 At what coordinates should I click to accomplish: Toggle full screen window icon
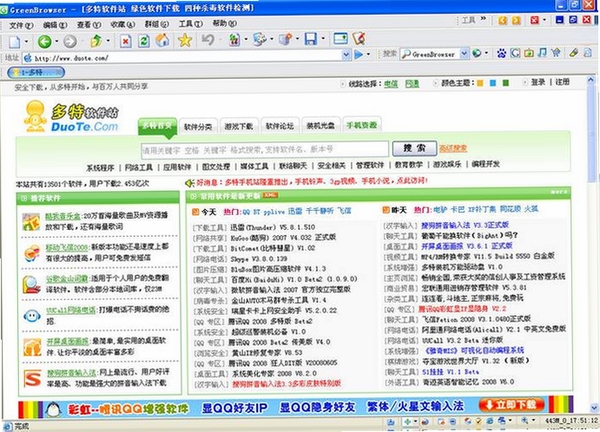point(340,39)
